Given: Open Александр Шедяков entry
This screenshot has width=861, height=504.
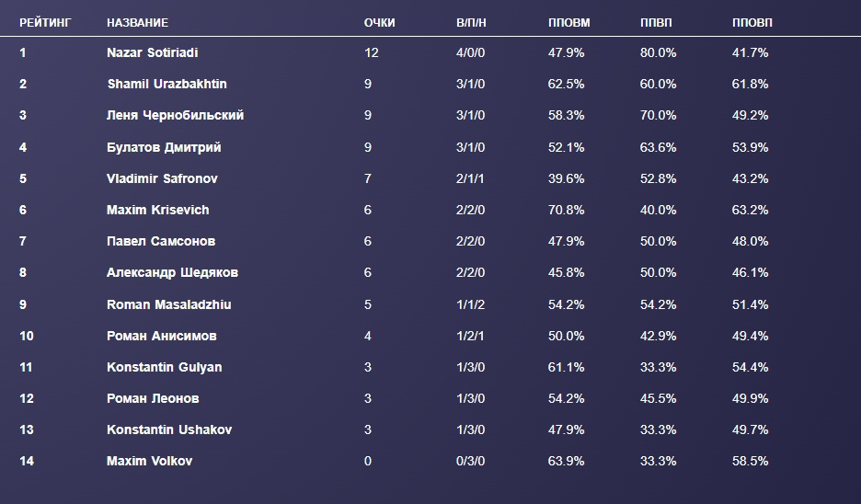Looking at the screenshot, I should coord(172,272).
